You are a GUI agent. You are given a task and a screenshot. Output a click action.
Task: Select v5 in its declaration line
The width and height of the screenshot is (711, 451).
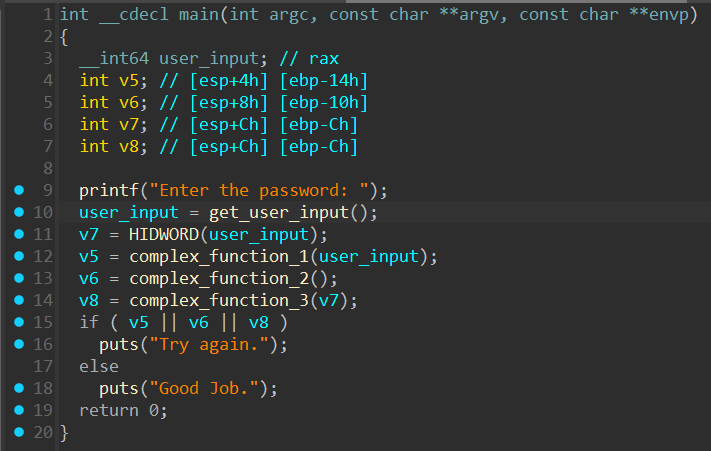[129, 81]
